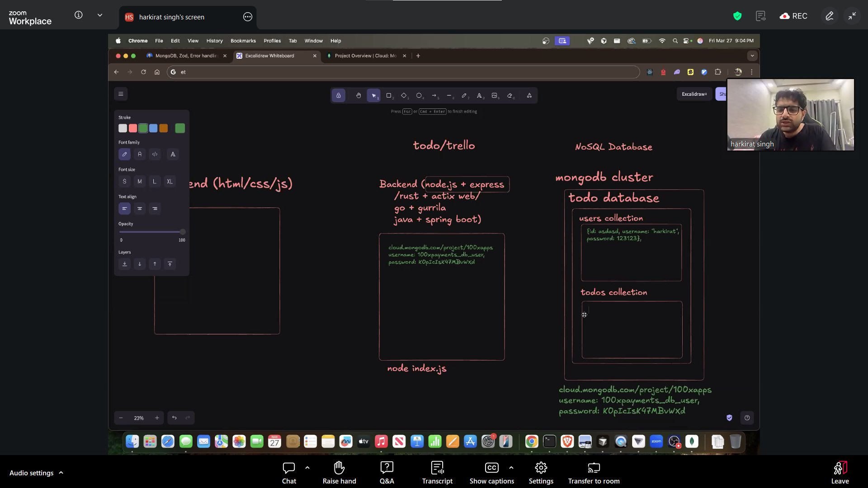Open Zoom Transcript panel
The height and width of the screenshot is (488, 868).
(437, 473)
